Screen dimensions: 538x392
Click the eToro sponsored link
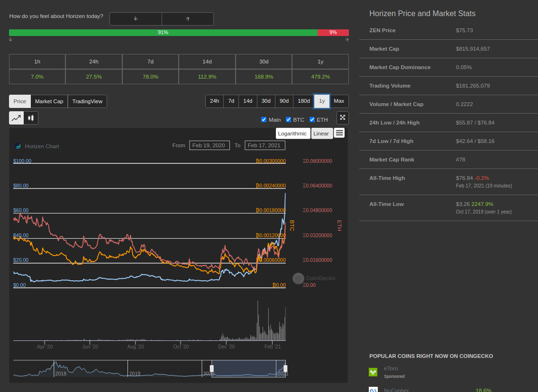[x=391, y=368]
